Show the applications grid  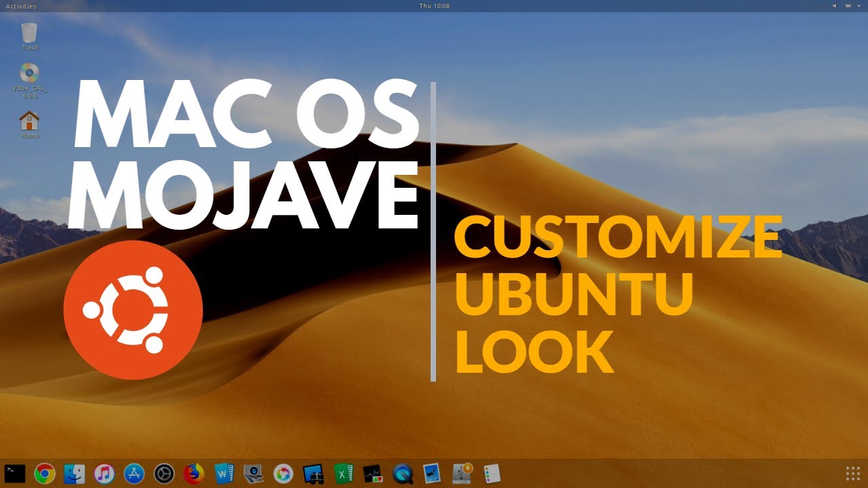pyautogui.click(x=852, y=473)
